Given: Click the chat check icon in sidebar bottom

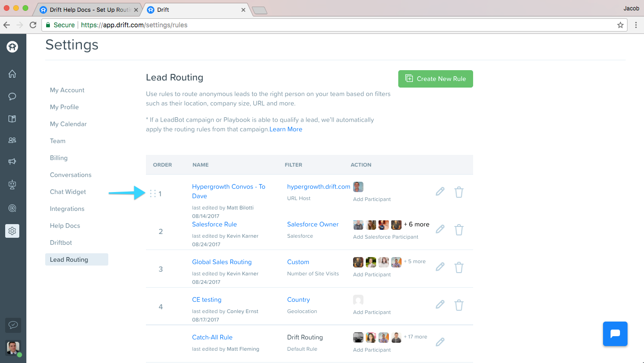Looking at the screenshot, I should coord(13,325).
